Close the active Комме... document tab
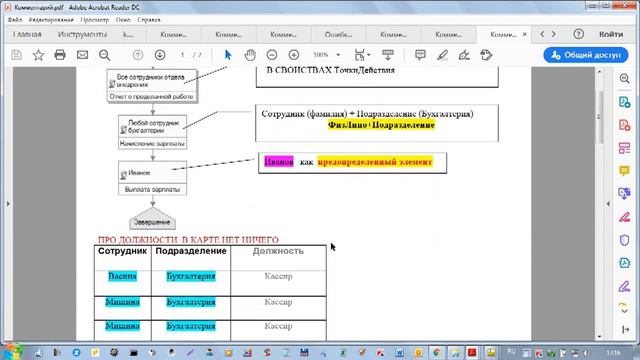Screen dimensions: 640x360 point(524,34)
